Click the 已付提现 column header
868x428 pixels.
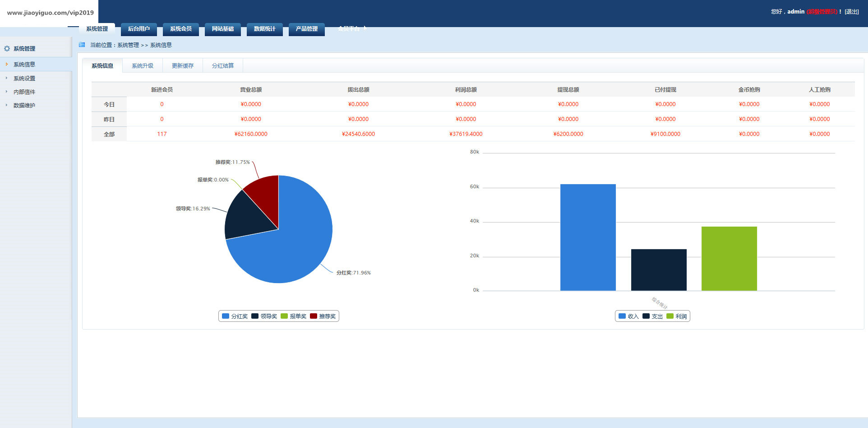[665, 90]
